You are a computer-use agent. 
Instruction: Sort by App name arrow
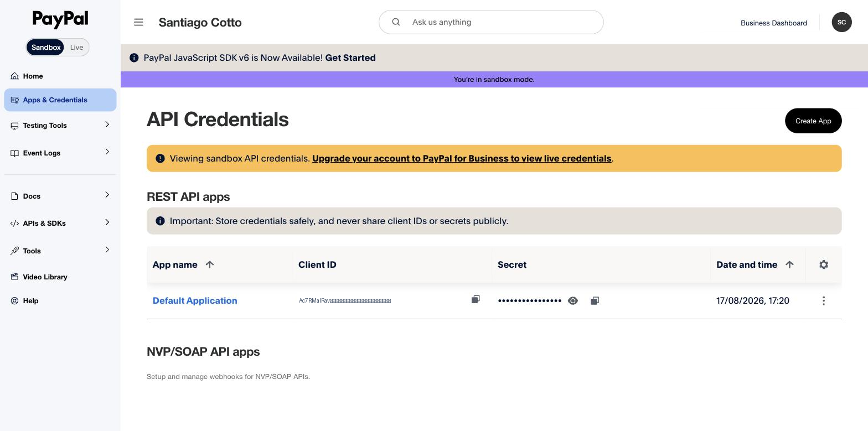[210, 264]
